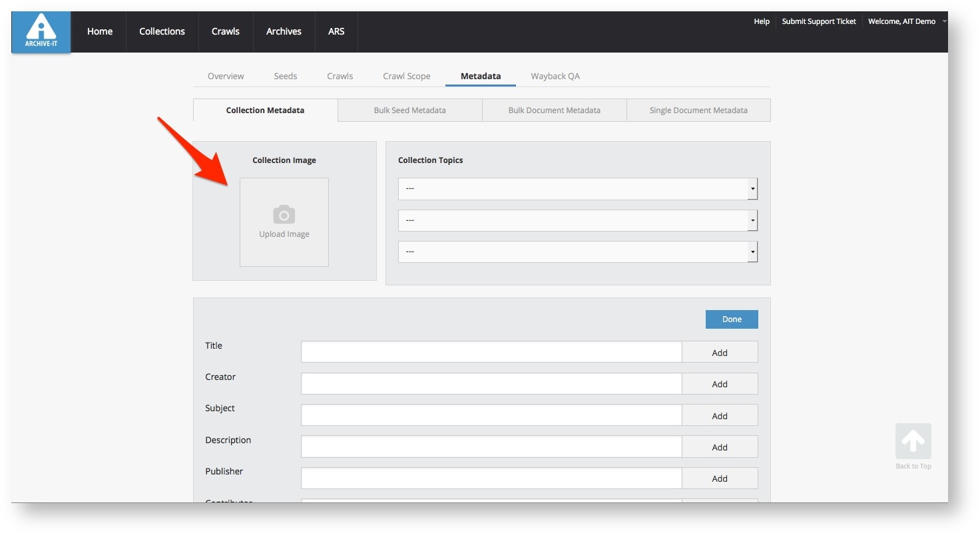This screenshot has height=535, width=980.
Task: Click the Back to Top arrow icon
Action: tap(913, 441)
